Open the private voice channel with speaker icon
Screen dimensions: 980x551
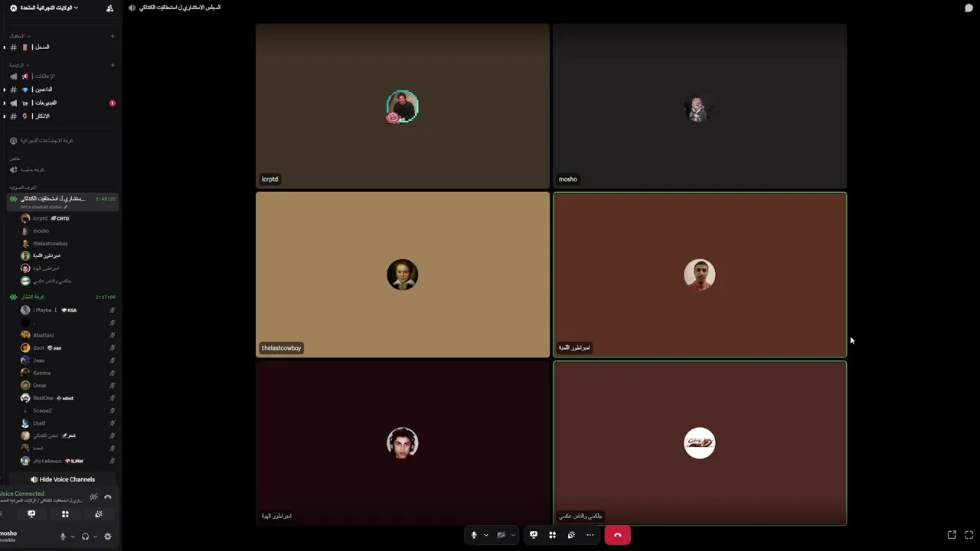pos(61,170)
